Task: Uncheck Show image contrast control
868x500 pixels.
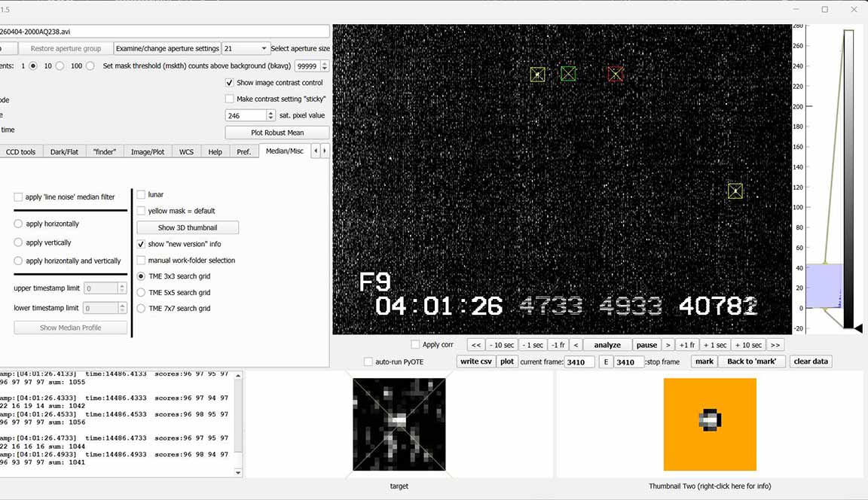Action: (x=230, y=83)
